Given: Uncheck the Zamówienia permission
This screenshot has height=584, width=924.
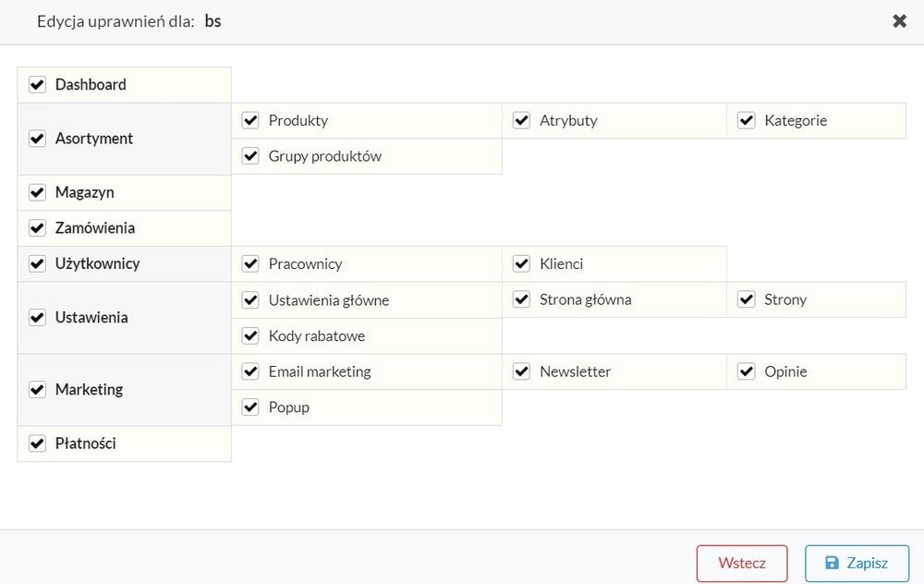Looking at the screenshot, I should pyautogui.click(x=37, y=227).
